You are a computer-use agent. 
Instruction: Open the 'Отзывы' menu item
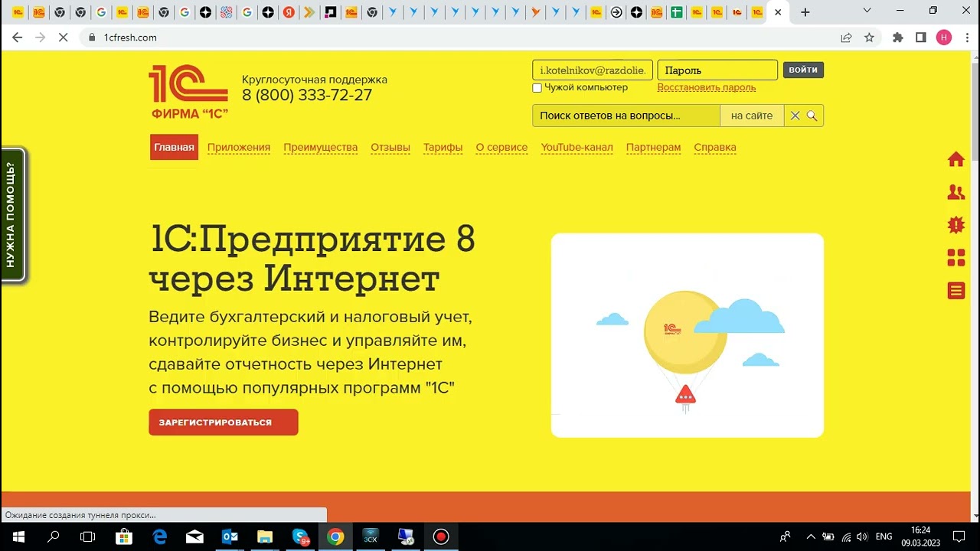[x=390, y=147]
